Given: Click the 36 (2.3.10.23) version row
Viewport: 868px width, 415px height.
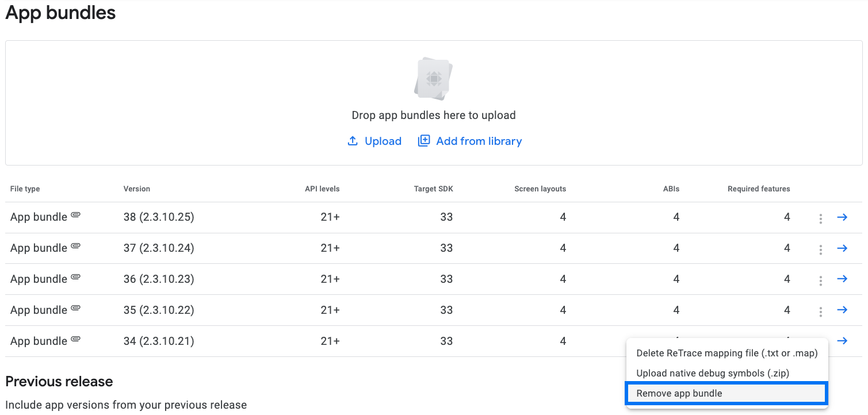Looking at the screenshot, I should click(x=434, y=279).
